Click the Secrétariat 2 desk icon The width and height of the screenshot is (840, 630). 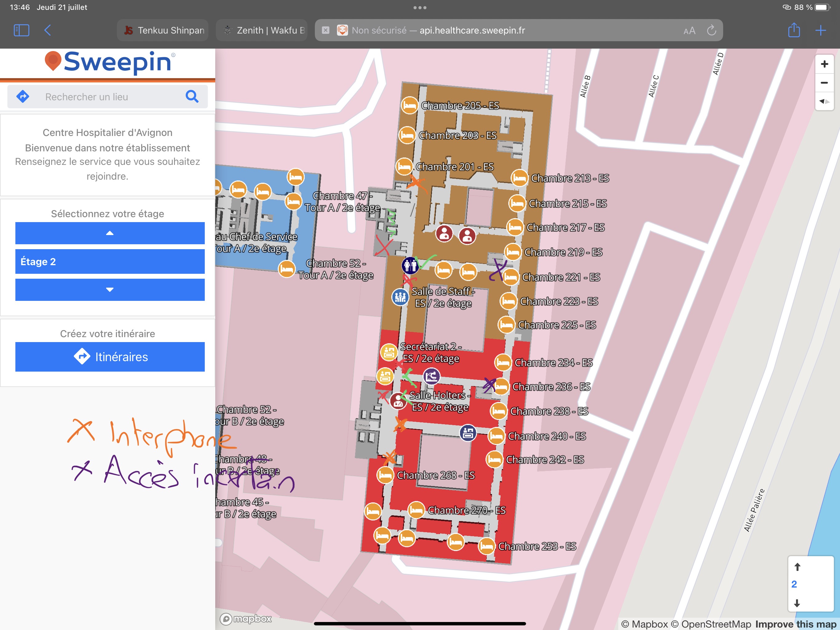pyautogui.click(x=389, y=352)
